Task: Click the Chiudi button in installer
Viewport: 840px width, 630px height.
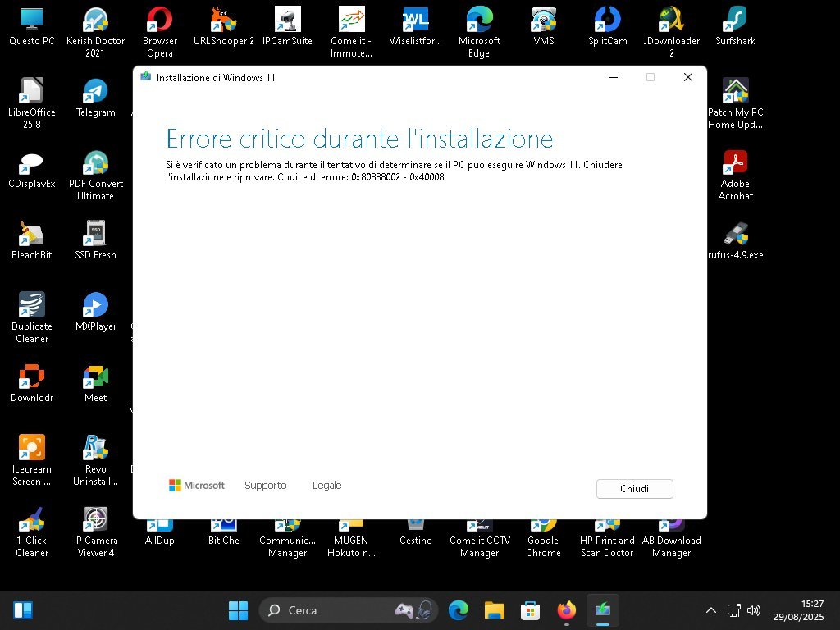Action: point(634,489)
